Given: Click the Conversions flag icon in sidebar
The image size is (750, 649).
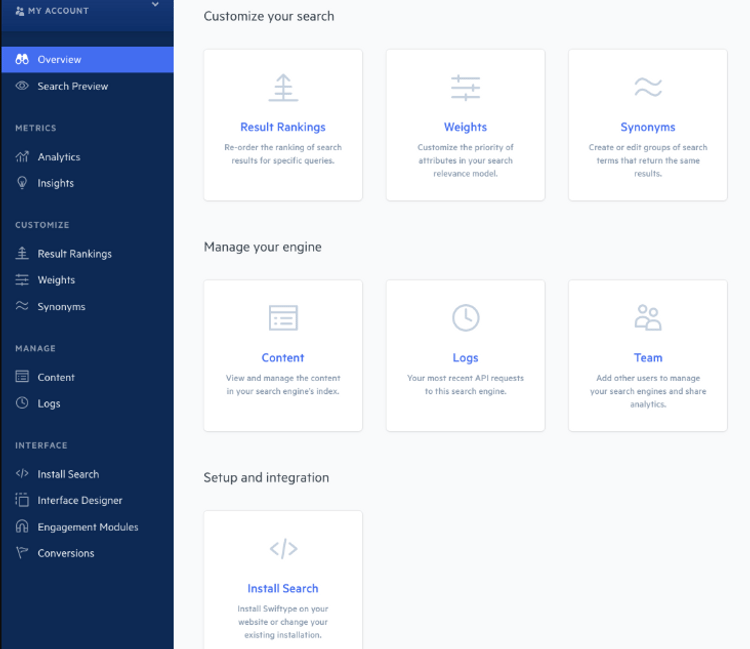Looking at the screenshot, I should [22, 552].
